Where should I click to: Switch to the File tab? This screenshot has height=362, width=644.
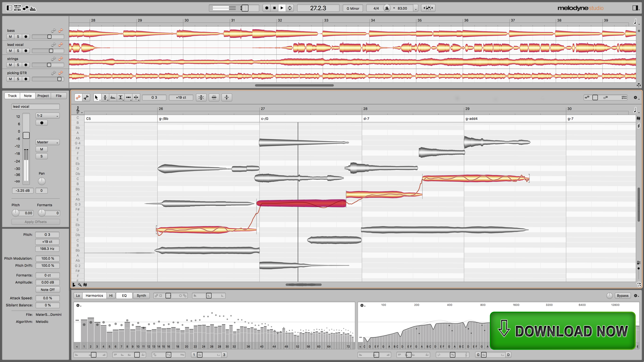(x=58, y=96)
